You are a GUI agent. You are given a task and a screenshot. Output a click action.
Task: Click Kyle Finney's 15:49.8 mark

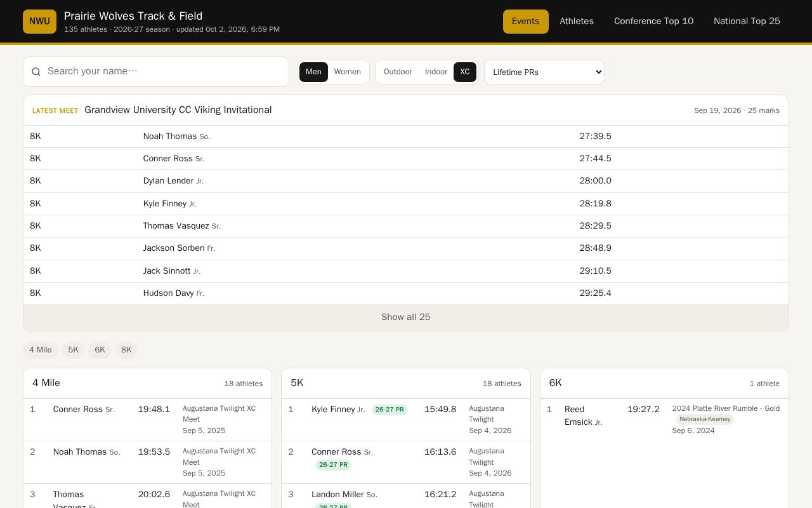click(x=440, y=410)
